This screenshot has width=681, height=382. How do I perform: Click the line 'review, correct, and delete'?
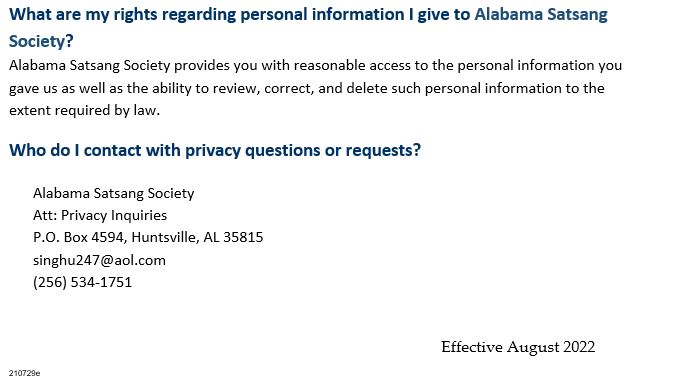(307, 88)
